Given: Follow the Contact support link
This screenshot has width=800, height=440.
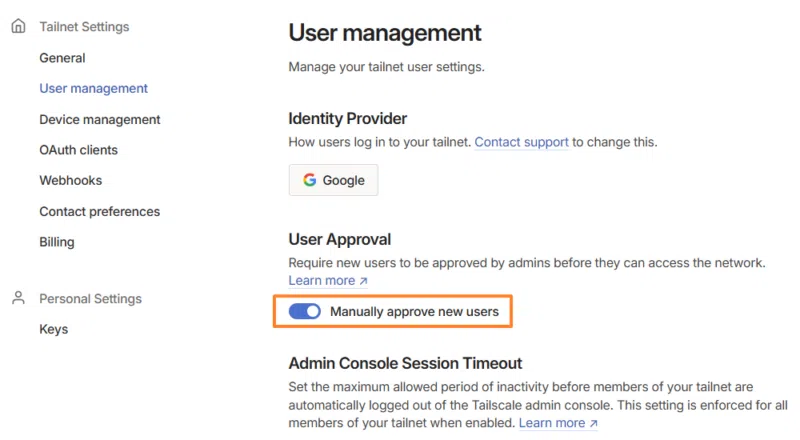Looking at the screenshot, I should click(x=521, y=142).
